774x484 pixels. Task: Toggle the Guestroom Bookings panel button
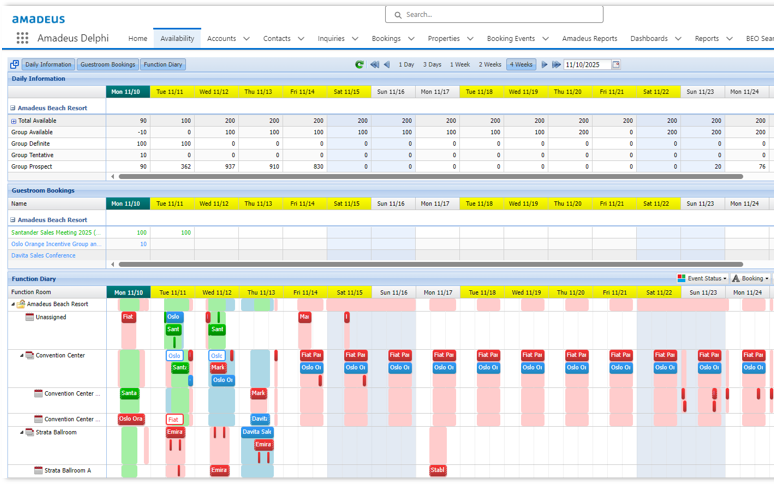[x=108, y=64]
